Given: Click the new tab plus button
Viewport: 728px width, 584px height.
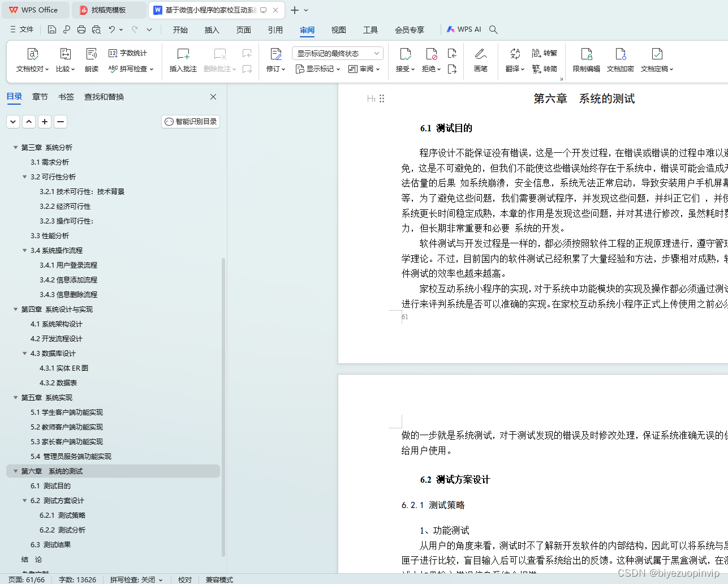Looking at the screenshot, I should tap(295, 10).
